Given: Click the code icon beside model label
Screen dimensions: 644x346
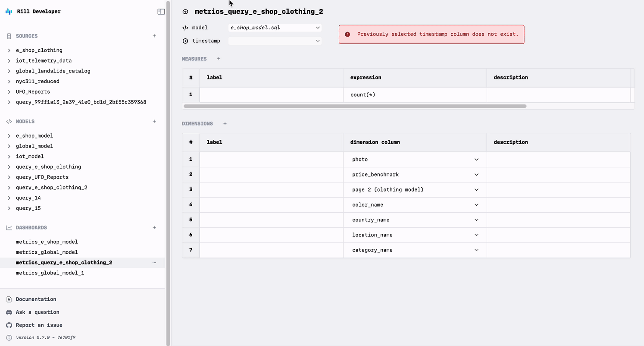Looking at the screenshot, I should click(x=185, y=28).
